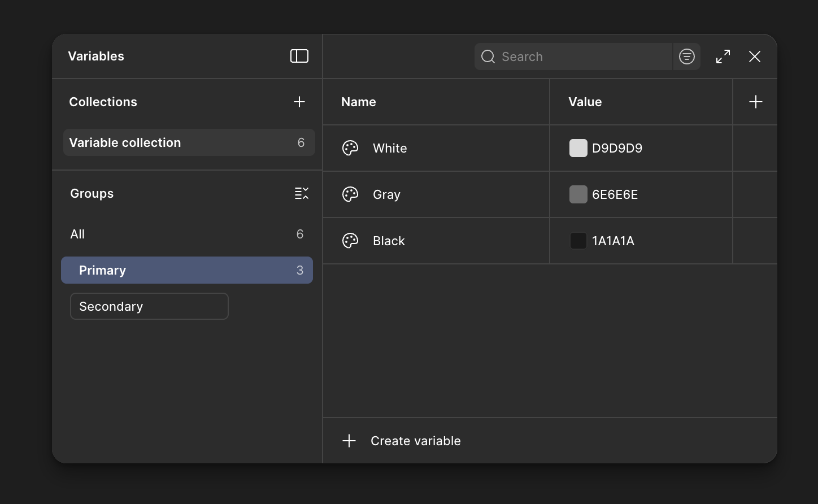
Task: Select the Variable collection entry
Action: point(189,142)
